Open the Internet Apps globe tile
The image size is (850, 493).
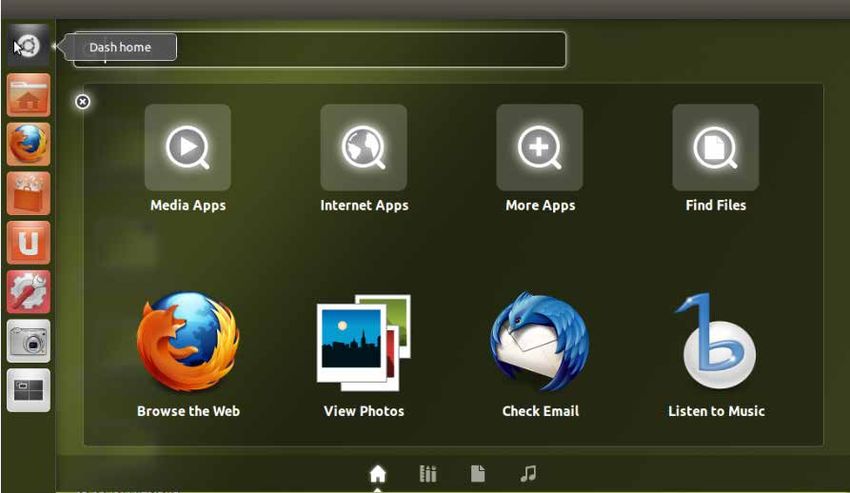point(364,147)
